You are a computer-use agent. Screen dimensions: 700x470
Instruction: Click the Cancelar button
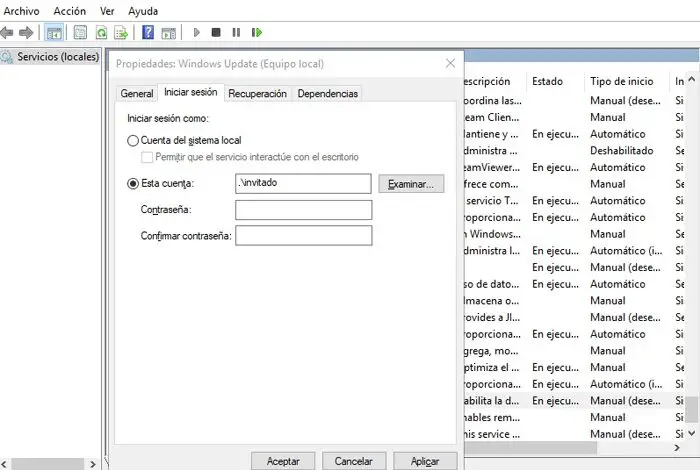click(354, 461)
